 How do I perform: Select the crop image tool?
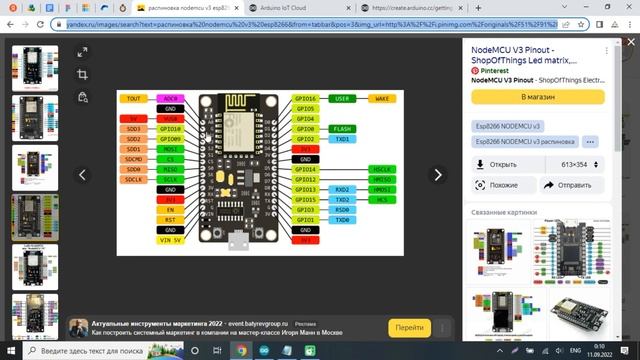pos(82,74)
